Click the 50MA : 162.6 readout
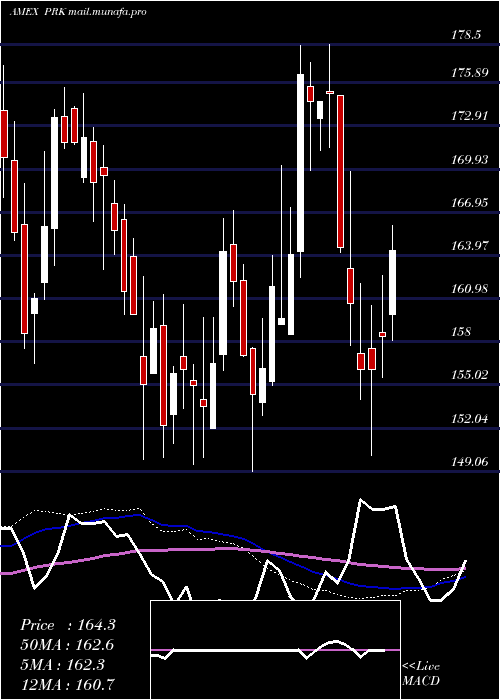 click(x=67, y=645)
